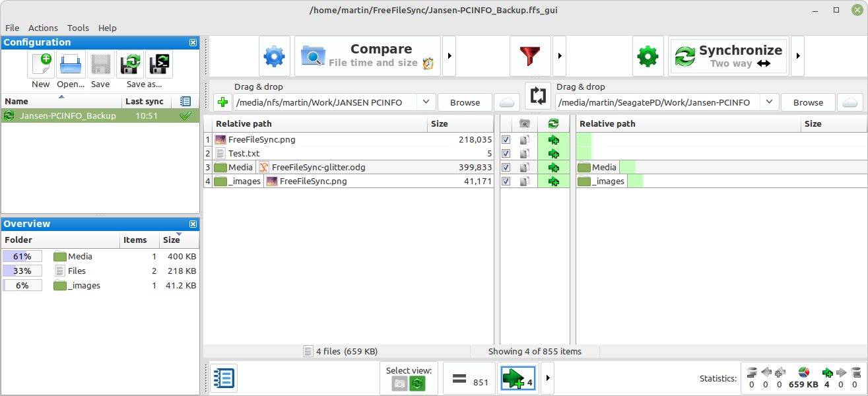868x396 pixels.
Task: Expand the view filter options arrow at bottom
Action: pyautogui.click(x=547, y=379)
